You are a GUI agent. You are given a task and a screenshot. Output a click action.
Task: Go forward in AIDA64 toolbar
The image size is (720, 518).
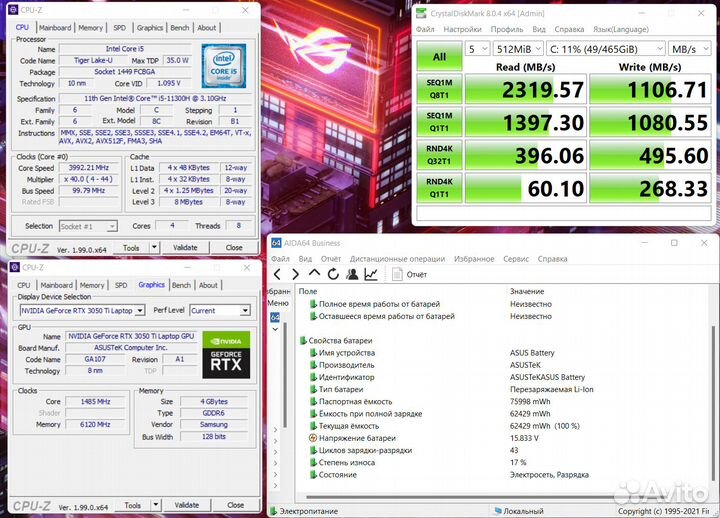(x=295, y=274)
